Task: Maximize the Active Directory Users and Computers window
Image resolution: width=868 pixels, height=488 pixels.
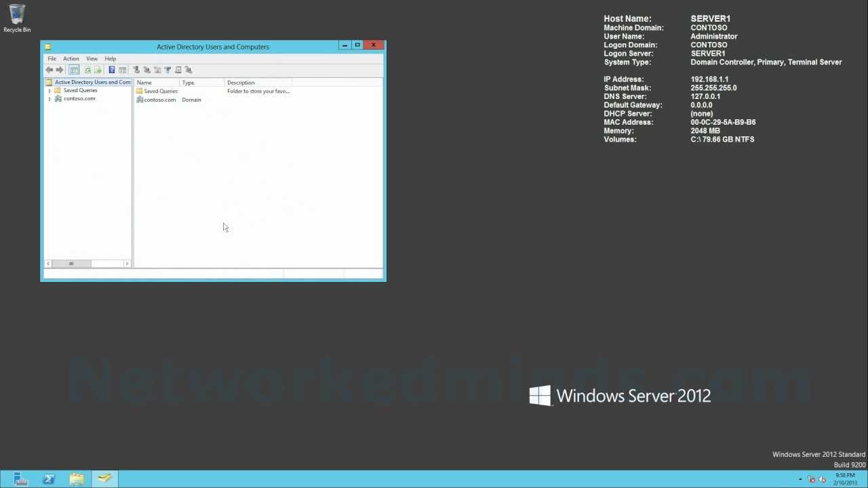Action: [x=357, y=45]
